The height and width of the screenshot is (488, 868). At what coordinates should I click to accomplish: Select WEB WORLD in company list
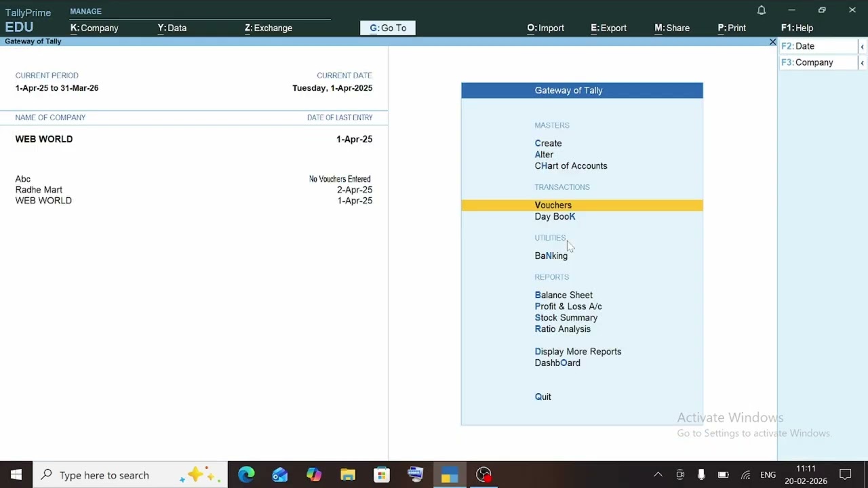point(43,201)
